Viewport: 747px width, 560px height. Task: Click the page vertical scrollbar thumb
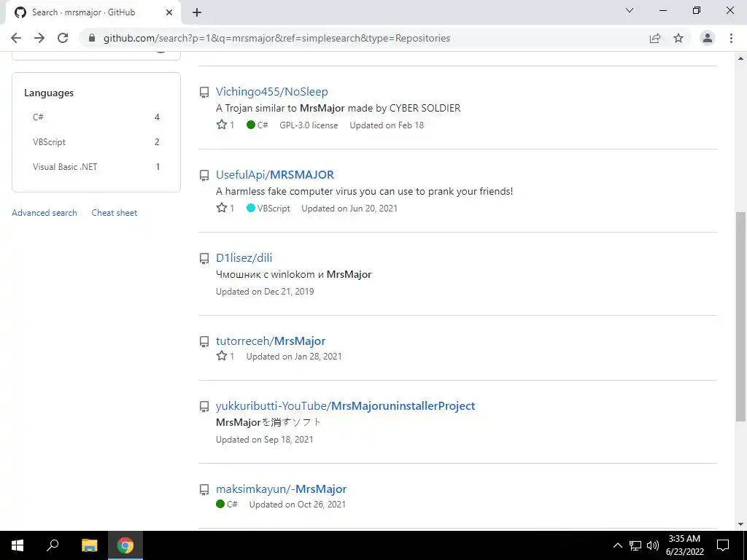(x=740, y=316)
